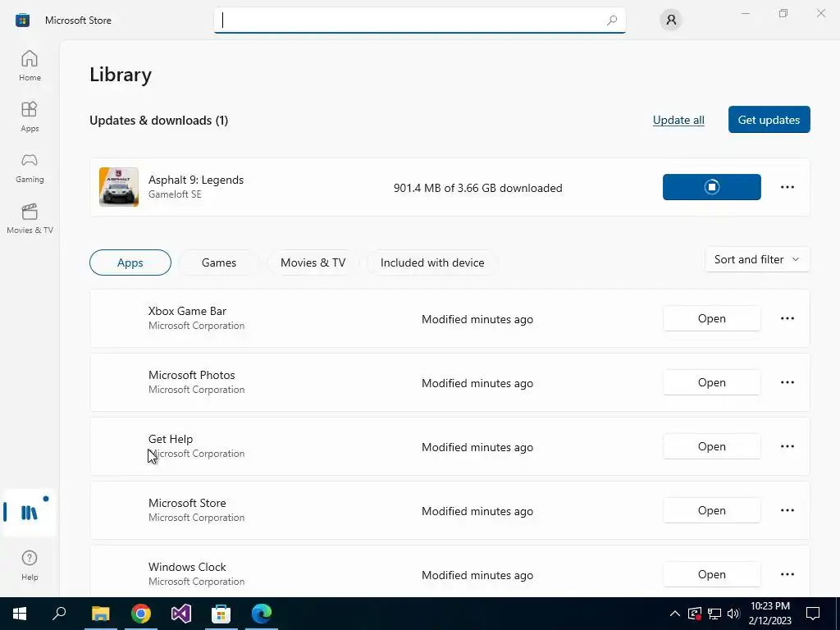Go to Home in the sidebar
This screenshot has width=840, height=630.
tap(30, 66)
